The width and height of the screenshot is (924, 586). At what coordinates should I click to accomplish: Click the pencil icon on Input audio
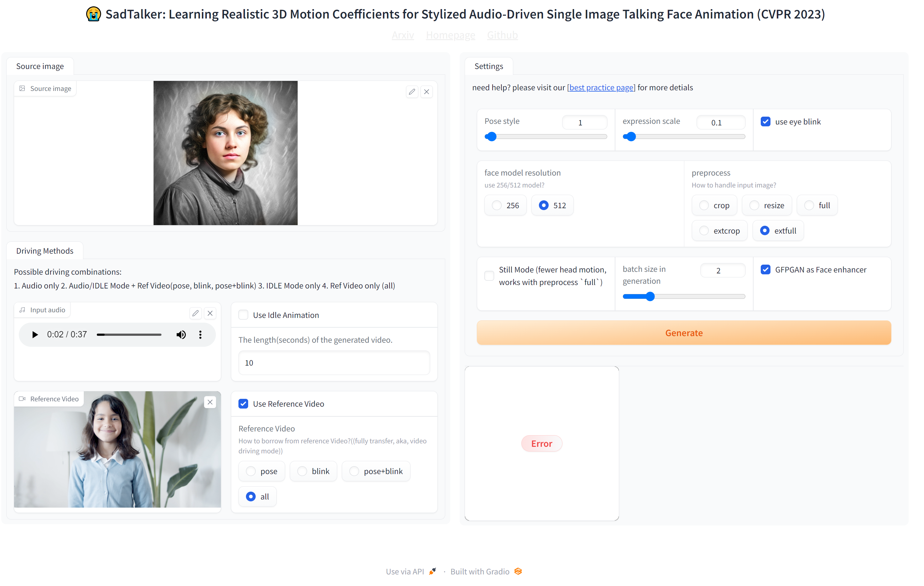click(x=195, y=313)
